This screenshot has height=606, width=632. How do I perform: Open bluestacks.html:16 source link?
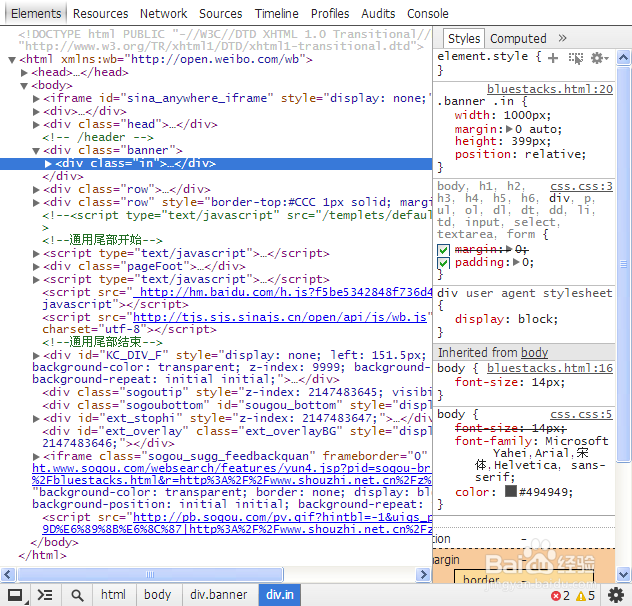pos(550,368)
